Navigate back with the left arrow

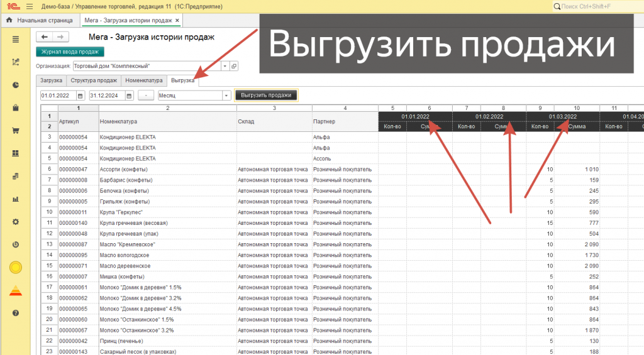pyautogui.click(x=45, y=37)
